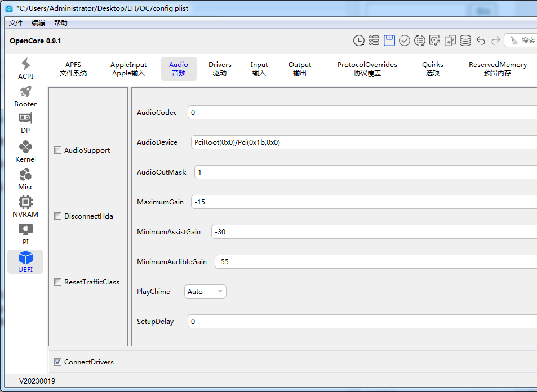Open the Kernel section in sidebar
The width and height of the screenshot is (537, 392).
pos(25,152)
